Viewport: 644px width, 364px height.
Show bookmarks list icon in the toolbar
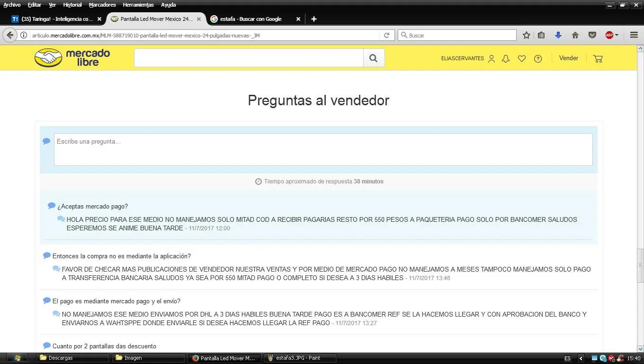click(541, 35)
